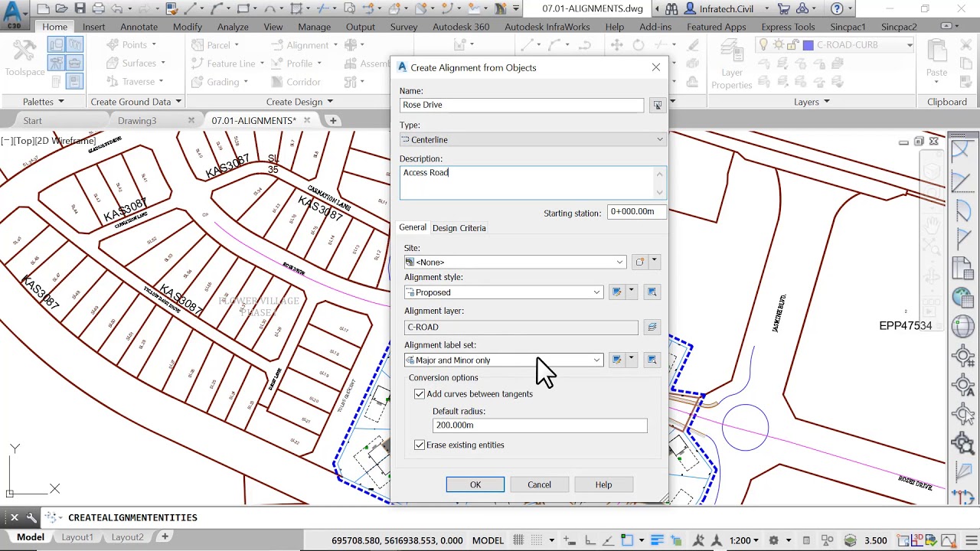Image resolution: width=980 pixels, height=551 pixels.
Task: Click the command line wrench icon
Action: point(31,517)
